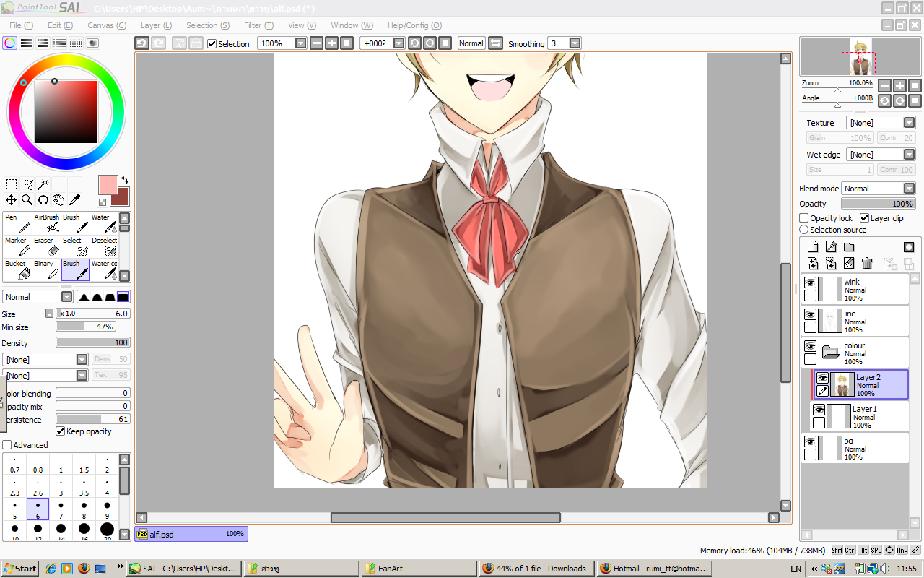The width and height of the screenshot is (924, 578).
Task: Toggle the Selection checkbox
Action: click(x=212, y=43)
